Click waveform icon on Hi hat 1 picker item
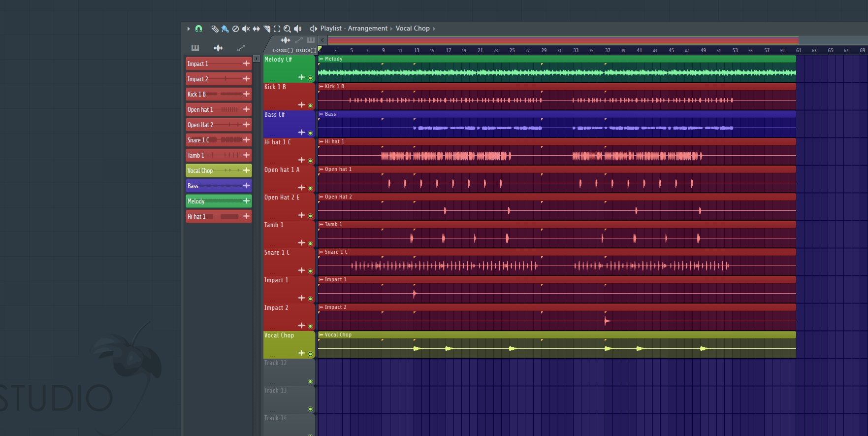868x436 pixels. (246, 216)
